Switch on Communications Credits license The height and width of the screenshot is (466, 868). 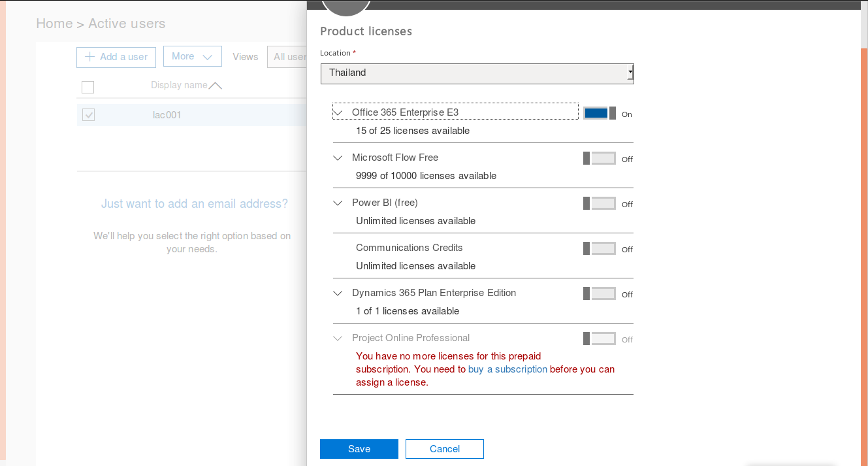pos(599,248)
